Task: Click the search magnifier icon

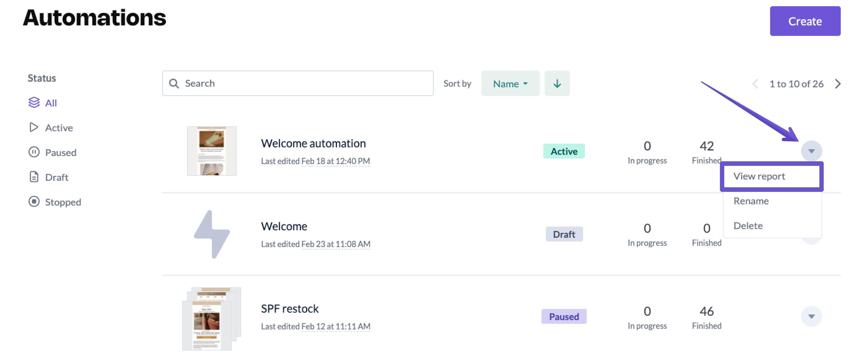Action: point(174,84)
